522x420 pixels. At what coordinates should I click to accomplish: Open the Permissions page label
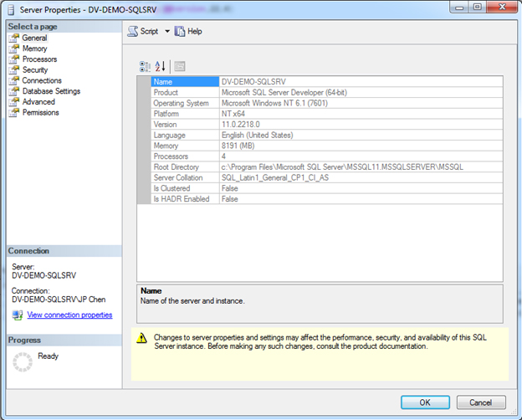pyautogui.click(x=41, y=113)
